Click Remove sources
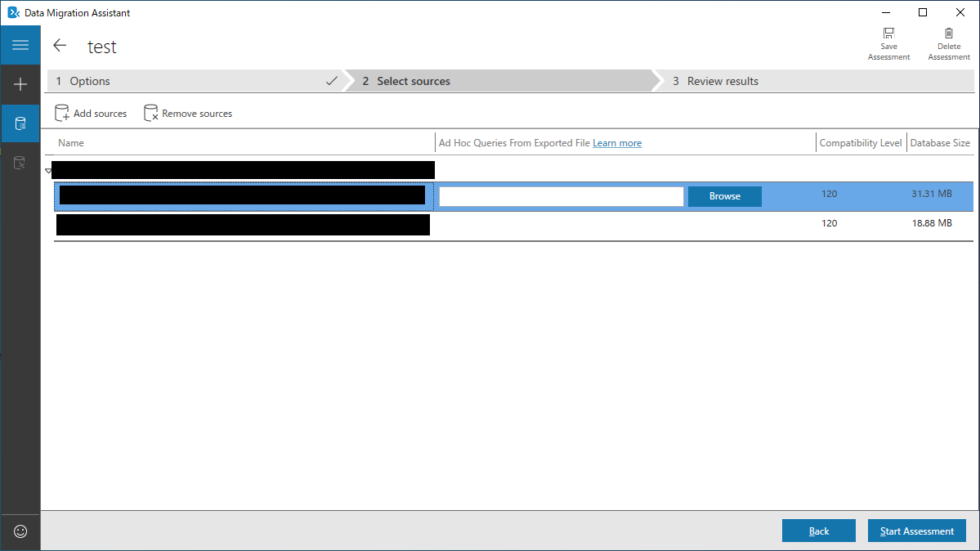Screen dimensions: 980x551 tap(188, 113)
